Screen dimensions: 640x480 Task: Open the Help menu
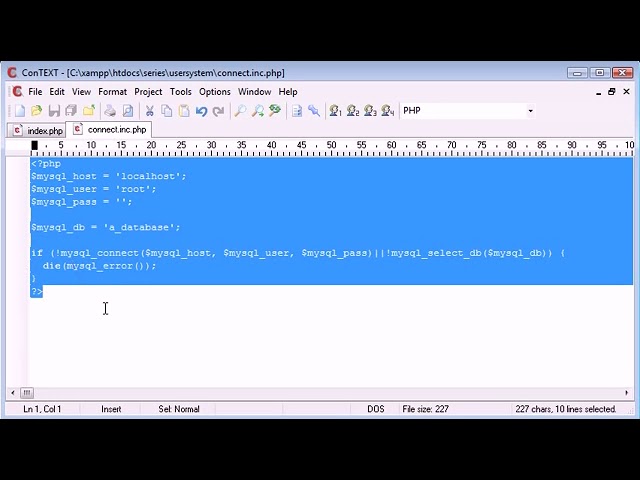pyautogui.click(x=288, y=91)
